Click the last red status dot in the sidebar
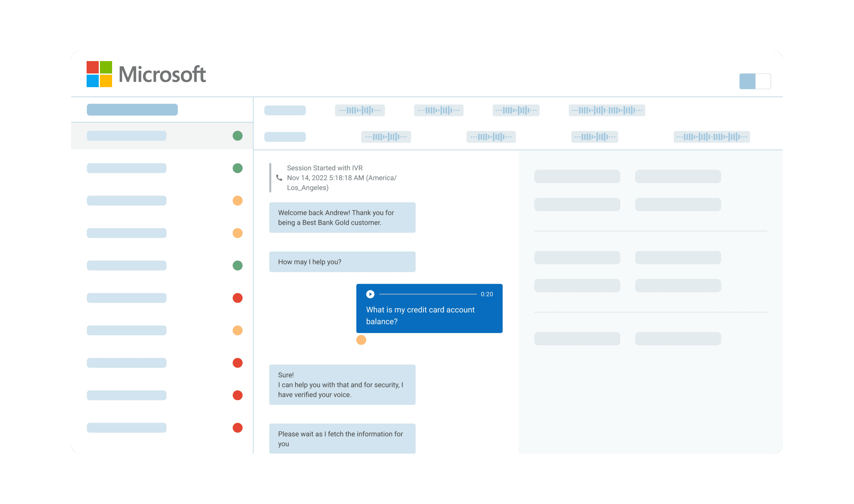The width and height of the screenshot is (854, 504). coord(238,428)
